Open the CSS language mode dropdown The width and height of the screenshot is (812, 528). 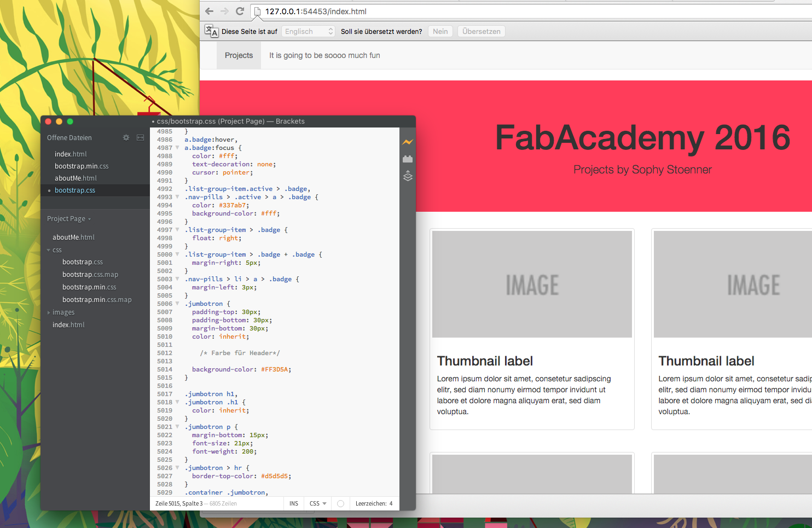coord(318,503)
